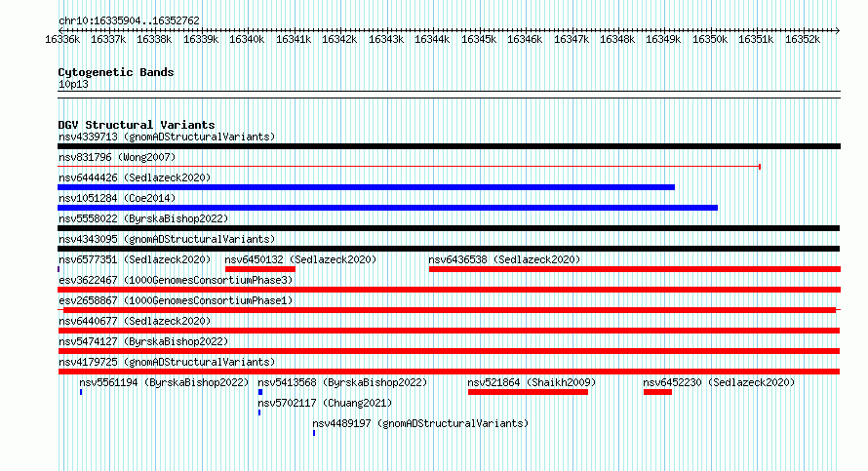Click the 10p13 cytogenetic band label

pos(73,84)
